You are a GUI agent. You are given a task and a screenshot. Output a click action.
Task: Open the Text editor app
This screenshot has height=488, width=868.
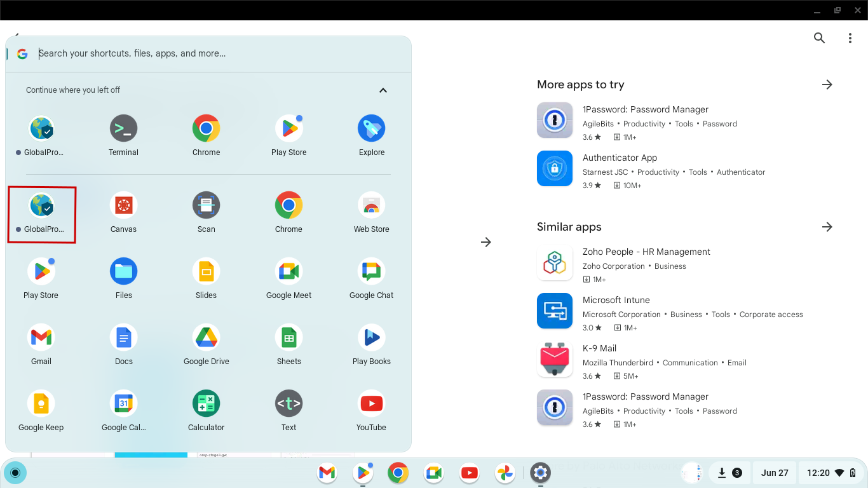289,411
